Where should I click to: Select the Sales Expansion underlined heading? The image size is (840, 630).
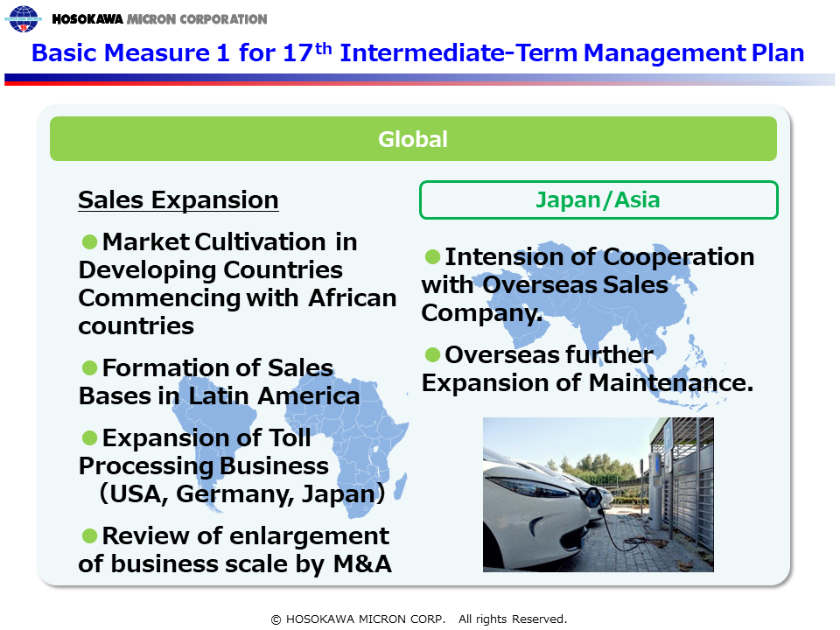point(178,199)
